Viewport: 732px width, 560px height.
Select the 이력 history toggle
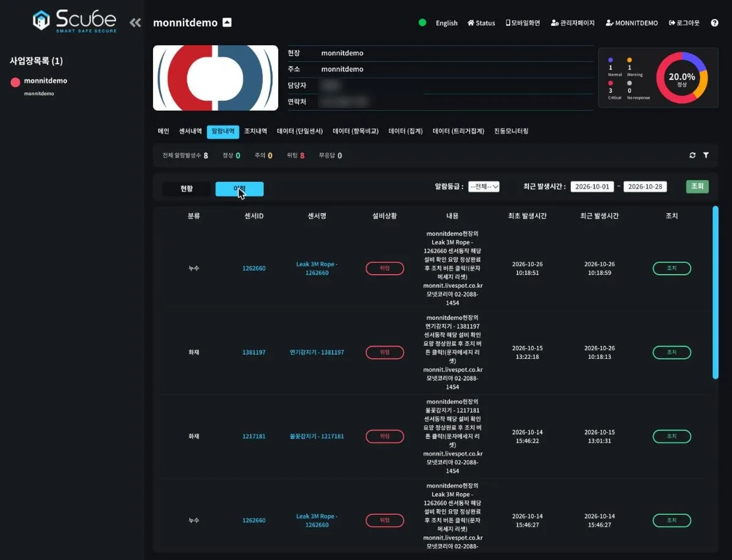click(240, 189)
